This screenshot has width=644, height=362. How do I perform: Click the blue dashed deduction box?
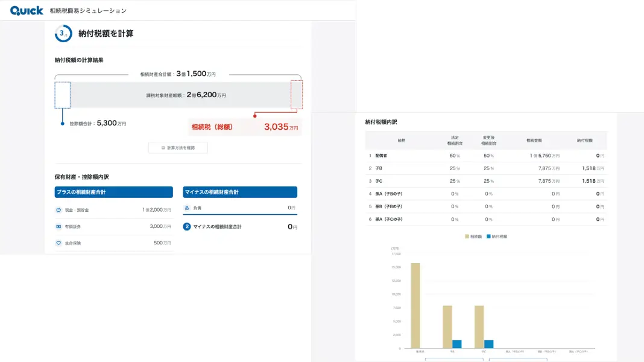(63, 95)
